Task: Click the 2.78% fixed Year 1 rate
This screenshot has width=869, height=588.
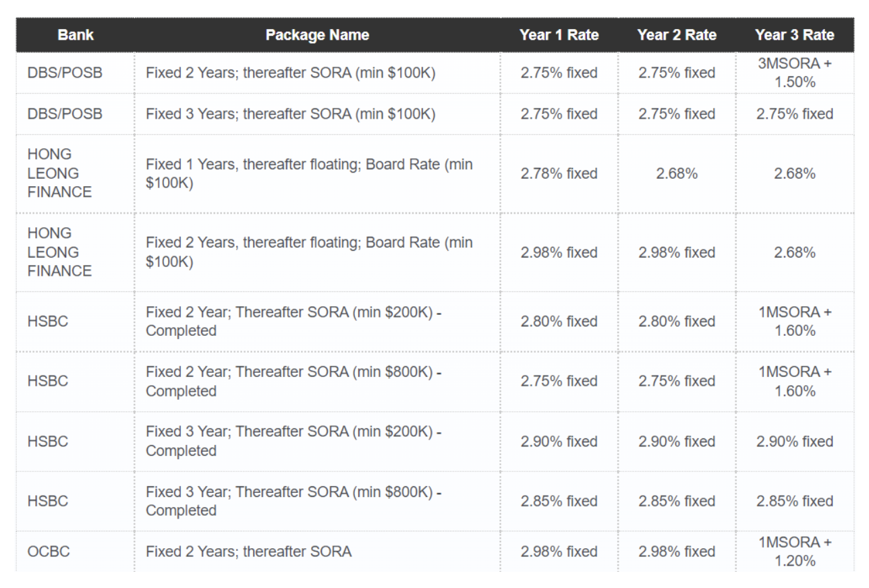Action: (x=559, y=173)
